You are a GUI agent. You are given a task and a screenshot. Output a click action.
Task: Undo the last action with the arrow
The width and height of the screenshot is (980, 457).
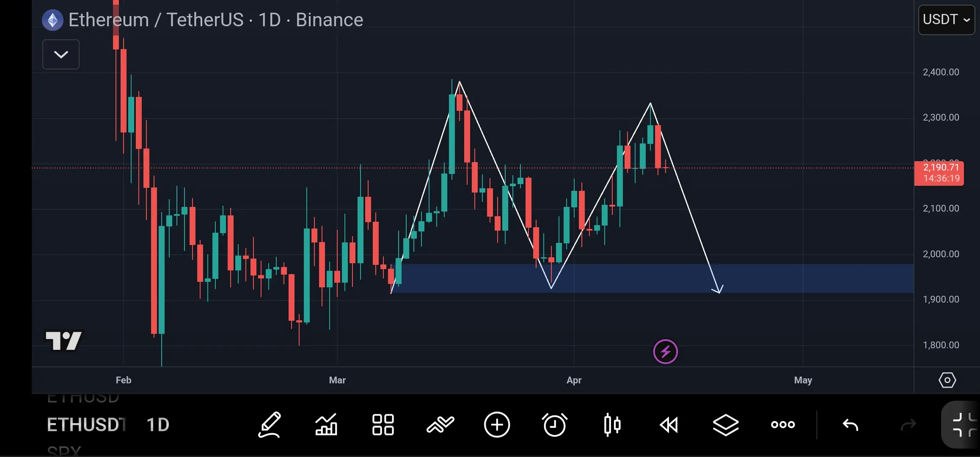(x=851, y=424)
